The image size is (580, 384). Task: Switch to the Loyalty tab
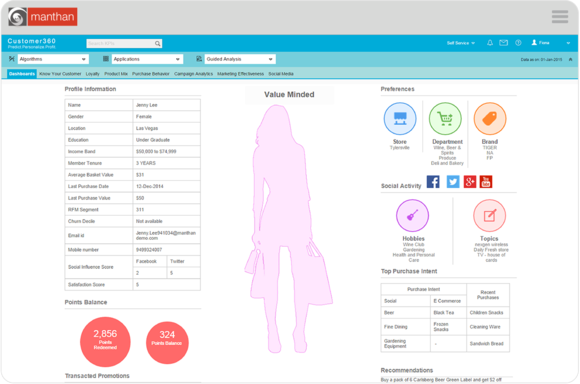tap(92, 74)
